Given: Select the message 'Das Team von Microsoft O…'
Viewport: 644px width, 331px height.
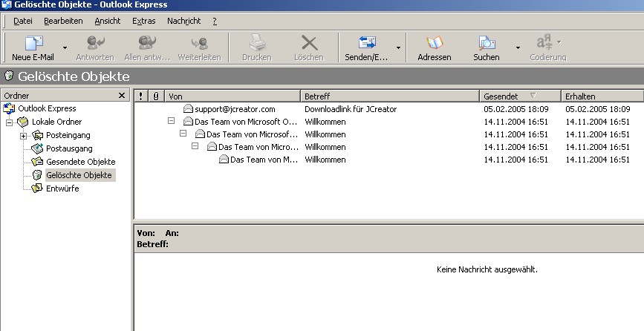Looking at the screenshot, I should tap(246, 122).
